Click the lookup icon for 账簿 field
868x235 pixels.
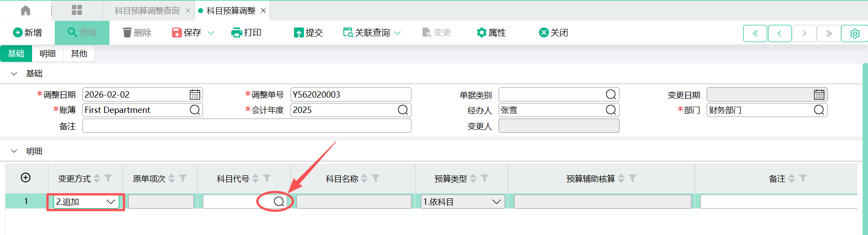point(194,110)
